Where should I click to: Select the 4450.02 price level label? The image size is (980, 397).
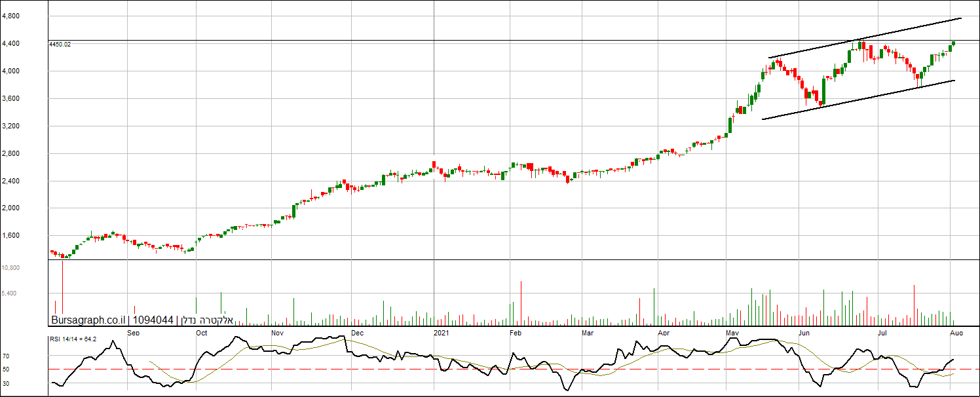[60, 45]
